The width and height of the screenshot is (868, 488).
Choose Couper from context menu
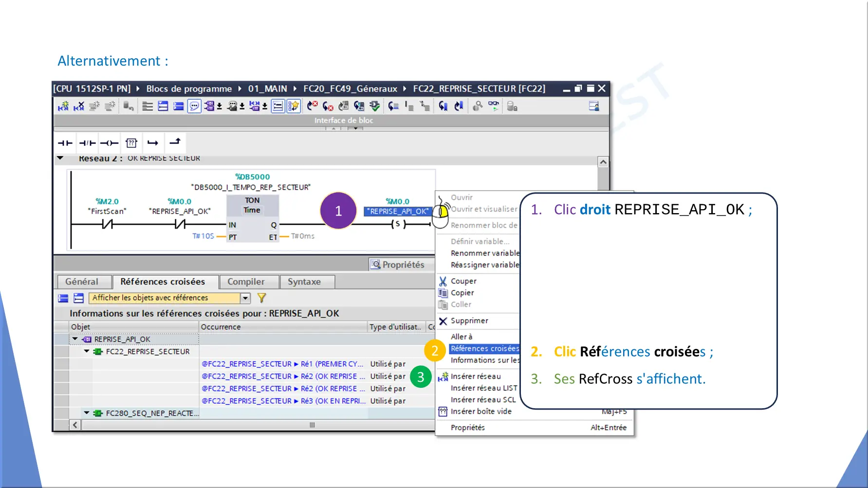pos(463,281)
